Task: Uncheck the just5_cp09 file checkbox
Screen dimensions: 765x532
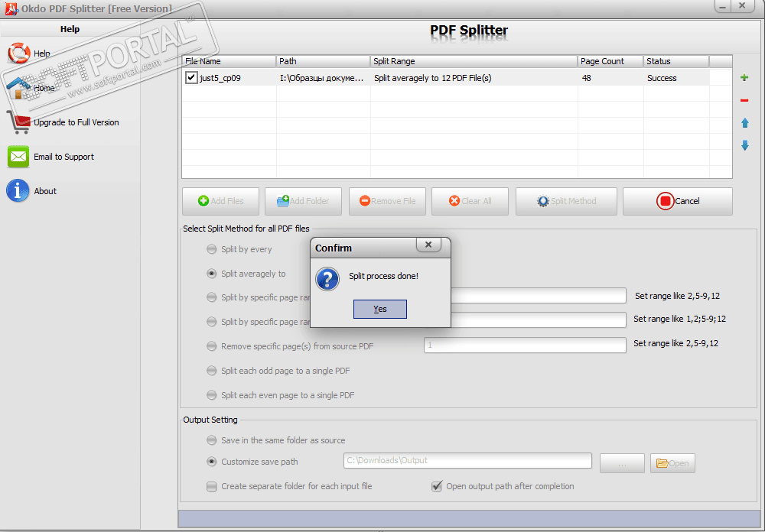Action: click(x=191, y=77)
